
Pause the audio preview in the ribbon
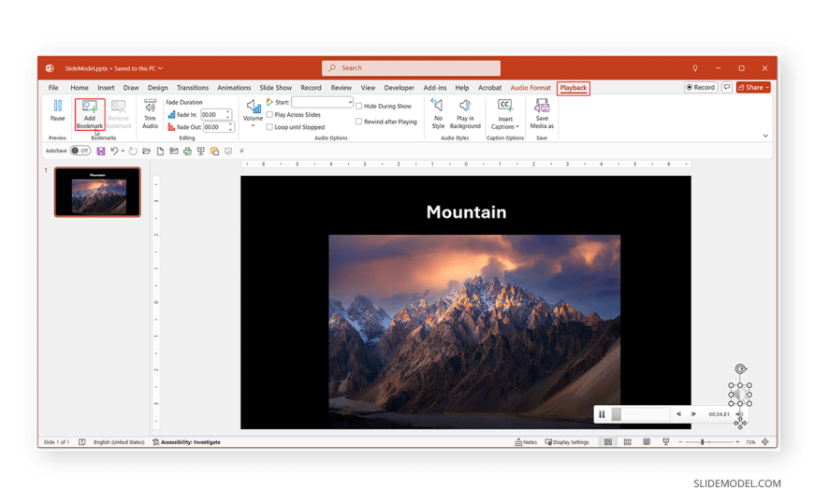(x=58, y=110)
